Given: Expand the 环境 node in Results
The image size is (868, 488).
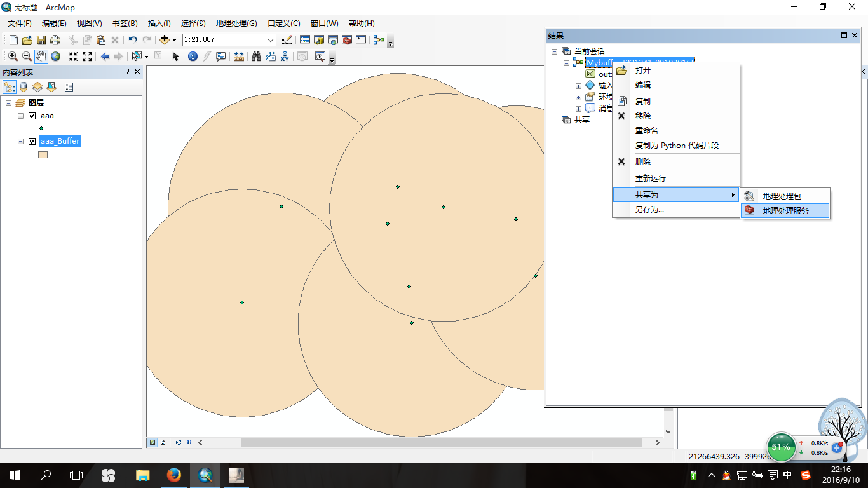Looking at the screenshot, I should click(x=578, y=97).
